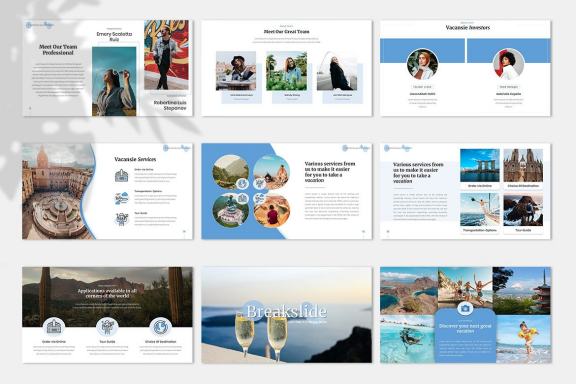Screen dimensions: 576x384
Task: Open the woman drinking against blue sky photo
Action: [x=114, y=81]
